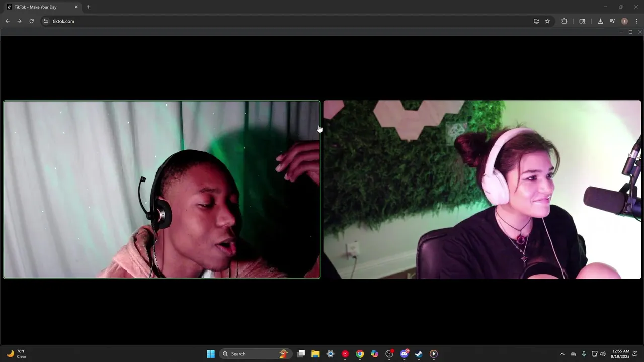This screenshot has height=362, width=644.
Task: Close the TikTok - Make Your Day tab
Action: (x=76, y=7)
